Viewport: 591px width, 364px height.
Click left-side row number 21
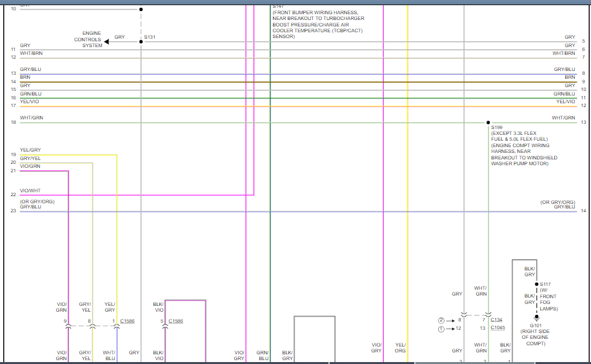[x=14, y=170]
